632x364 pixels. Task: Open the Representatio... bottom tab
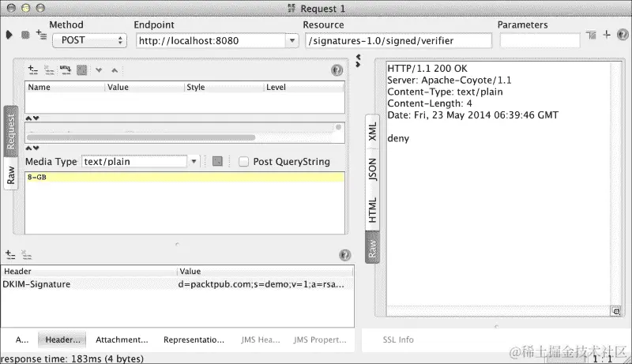[x=194, y=340]
